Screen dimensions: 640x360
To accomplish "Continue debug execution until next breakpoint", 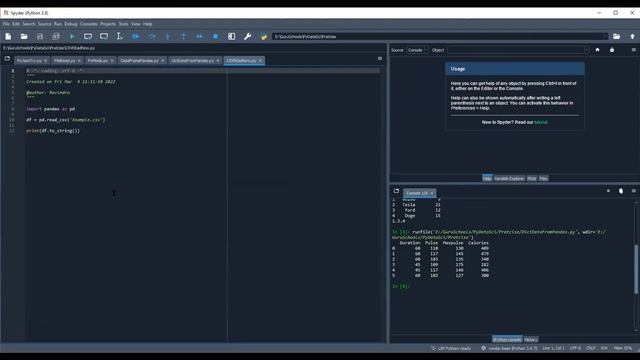I will (x=200, y=36).
